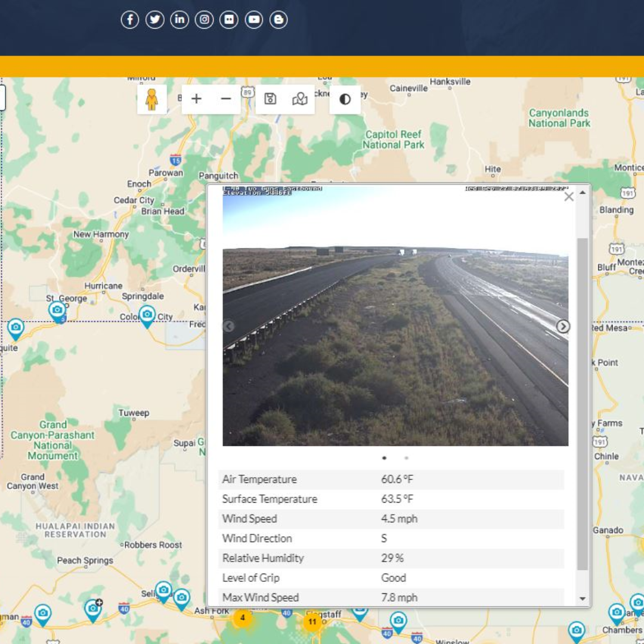Screen dimensions: 644x644
Task: Open the Twitter profile icon
Action: click(x=154, y=19)
